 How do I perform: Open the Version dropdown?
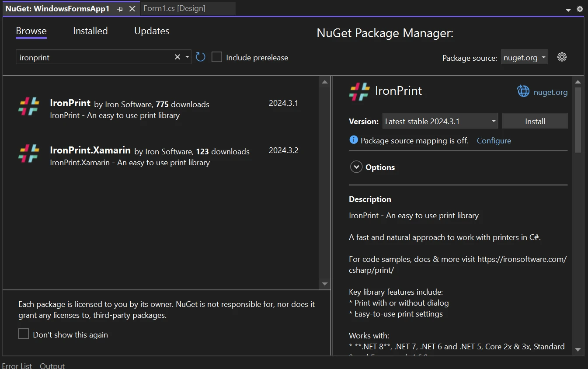pyautogui.click(x=440, y=122)
